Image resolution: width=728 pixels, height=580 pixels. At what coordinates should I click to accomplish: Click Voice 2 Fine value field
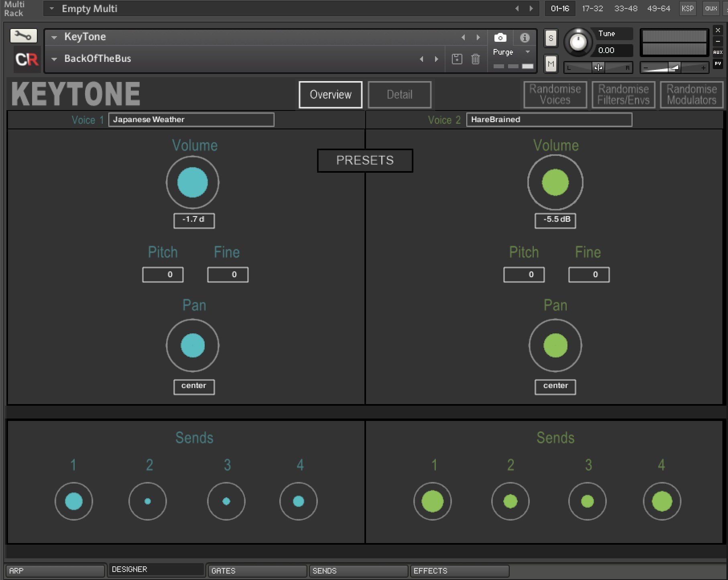click(589, 275)
